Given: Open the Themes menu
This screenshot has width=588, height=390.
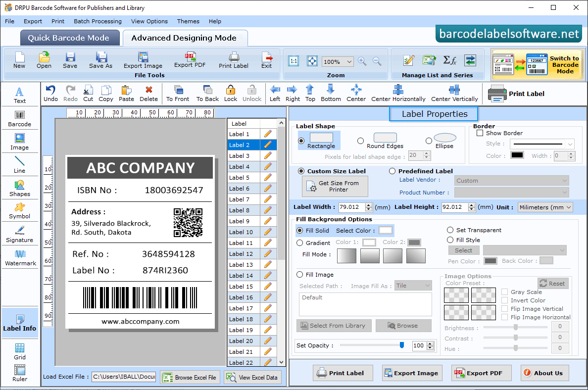Looking at the screenshot, I should tap(188, 21).
